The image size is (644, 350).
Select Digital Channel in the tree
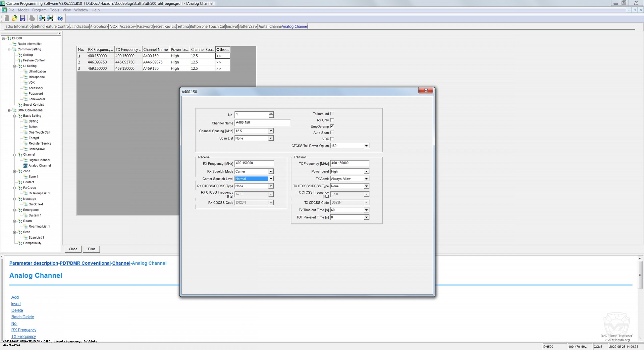[39, 160]
